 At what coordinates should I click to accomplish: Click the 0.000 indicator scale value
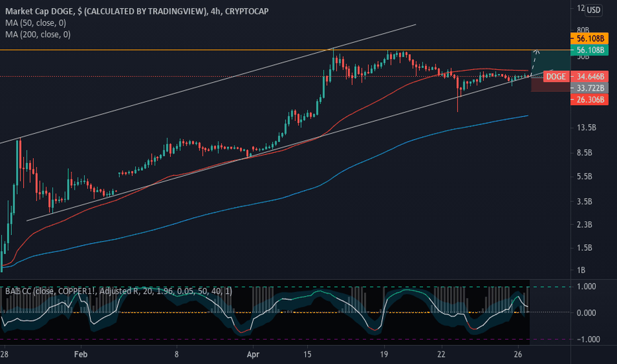(x=587, y=313)
